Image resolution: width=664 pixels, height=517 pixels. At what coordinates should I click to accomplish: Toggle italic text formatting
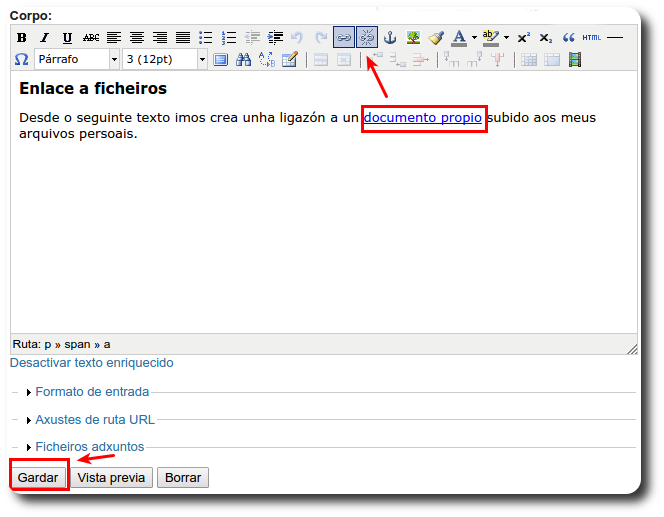pos(44,38)
